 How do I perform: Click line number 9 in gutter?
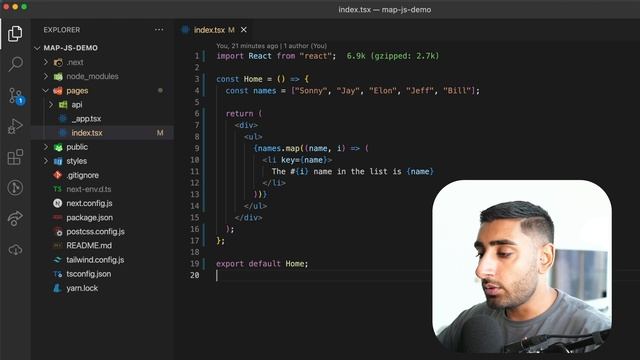coord(197,148)
